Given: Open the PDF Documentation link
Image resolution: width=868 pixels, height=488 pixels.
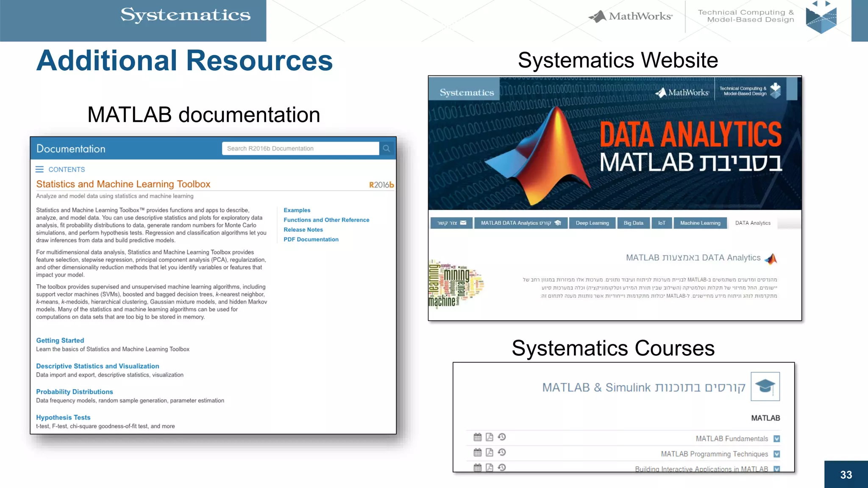Looking at the screenshot, I should click(311, 239).
